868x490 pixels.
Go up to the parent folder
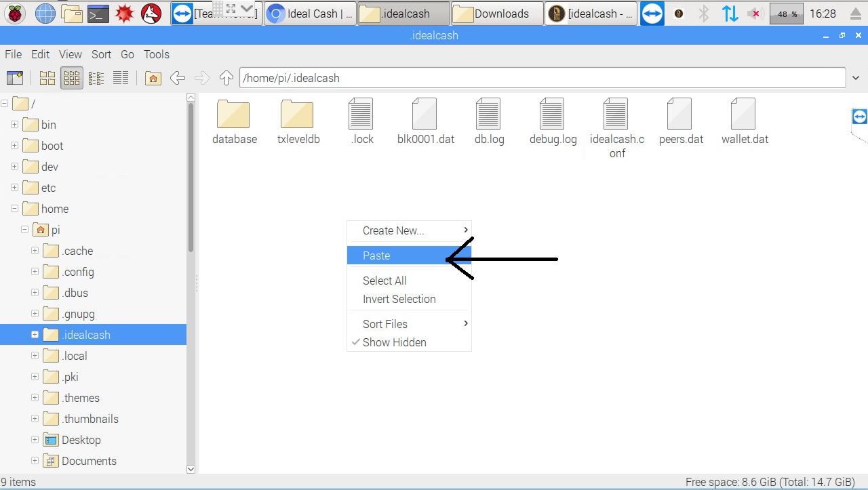tap(226, 78)
